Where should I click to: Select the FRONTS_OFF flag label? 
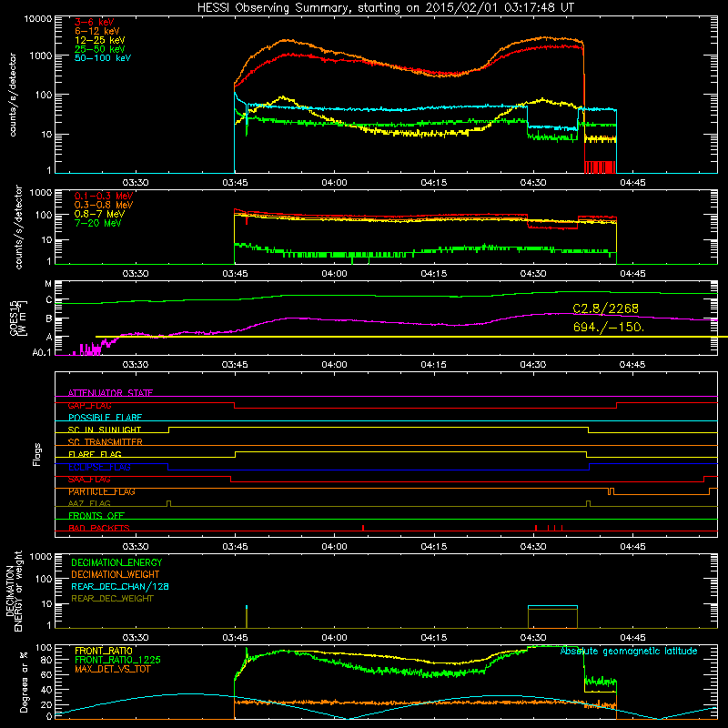pos(96,516)
